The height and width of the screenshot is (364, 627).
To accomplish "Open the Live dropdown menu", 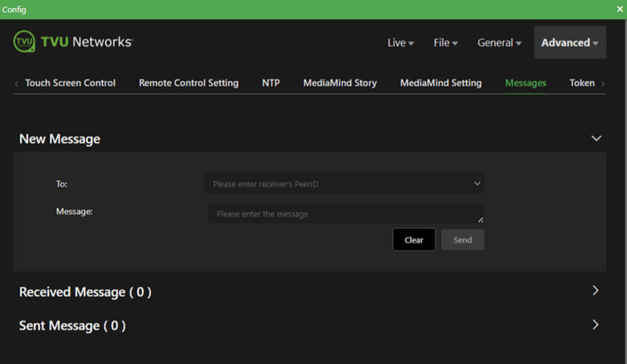I will point(400,43).
